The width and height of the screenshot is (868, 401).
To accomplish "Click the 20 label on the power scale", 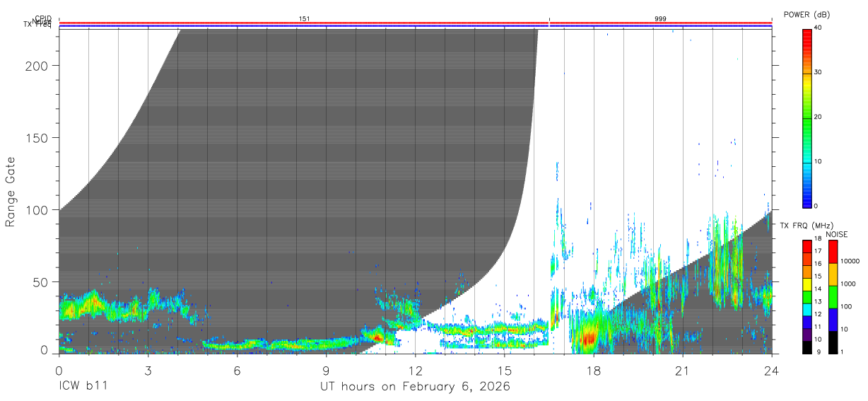I will (819, 117).
